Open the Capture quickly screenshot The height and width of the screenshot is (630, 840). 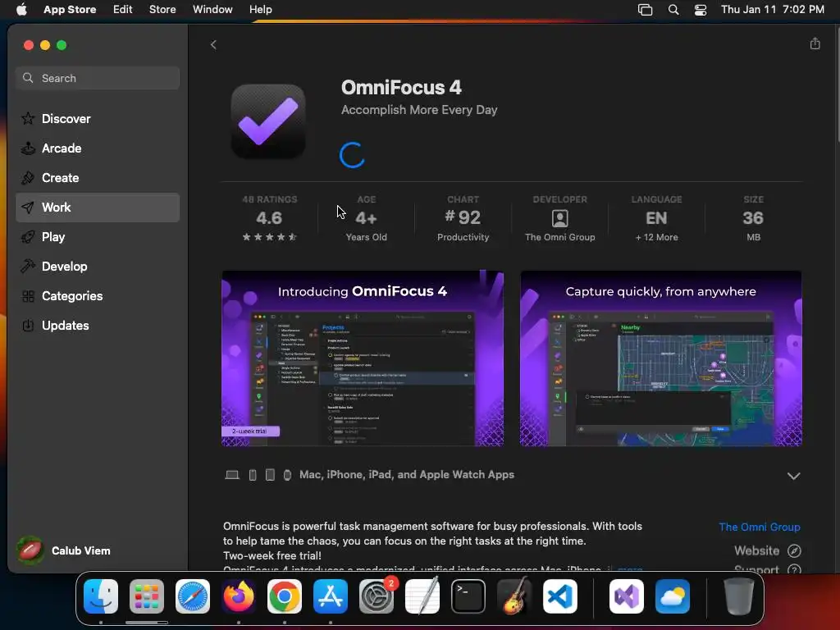[x=661, y=358]
